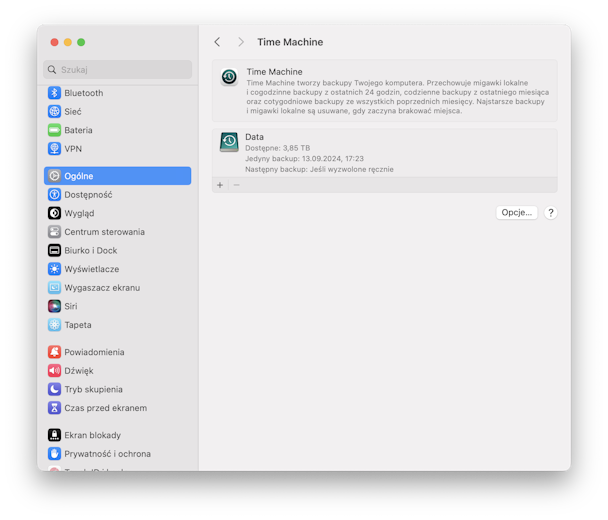This screenshot has height=520, width=608.
Task: Click Następny backup: Jeśli wyzwolone ręcznie
Action: [319, 169]
